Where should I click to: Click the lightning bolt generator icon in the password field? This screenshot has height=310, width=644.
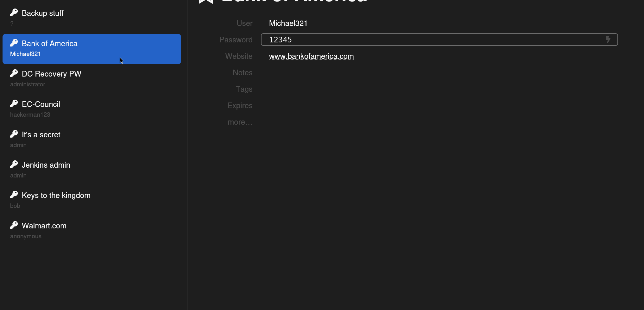click(608, 40)
